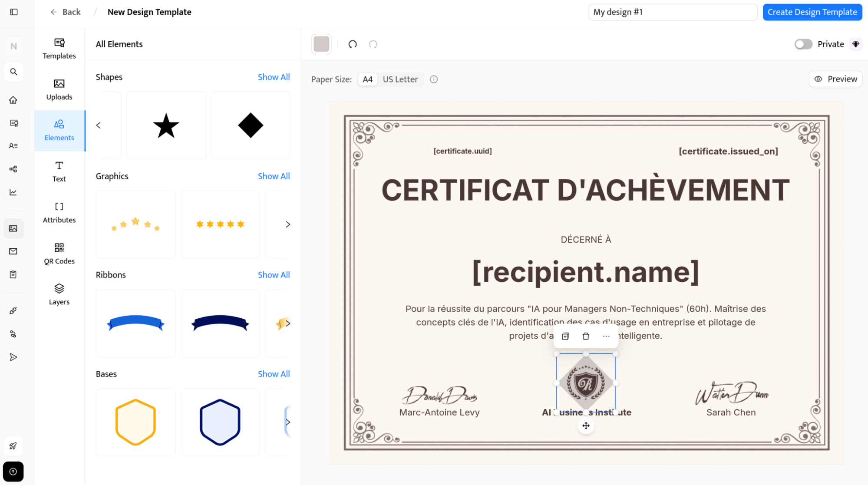Add the black diamond shape
Viewport: 868px width, 485px height.
[x=251, y=125]
